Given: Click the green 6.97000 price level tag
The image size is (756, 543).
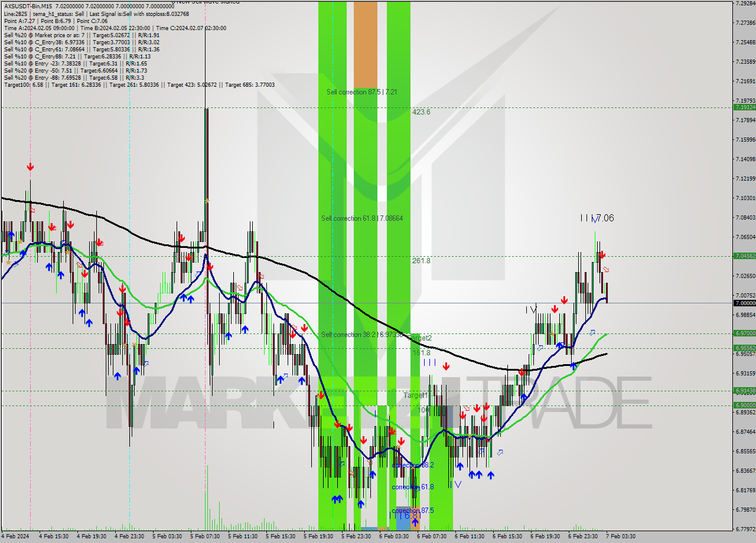Looking at the screenshot, I should (x=744, y=333).
